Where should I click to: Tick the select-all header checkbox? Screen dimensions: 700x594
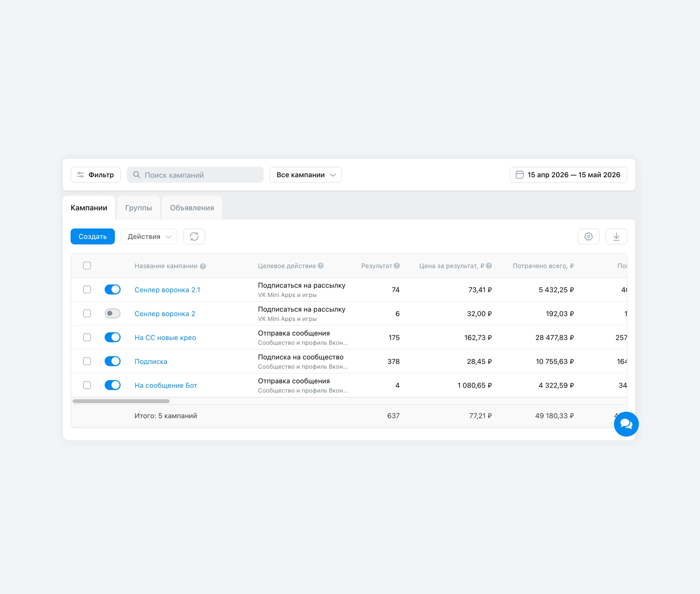(87, 266)
